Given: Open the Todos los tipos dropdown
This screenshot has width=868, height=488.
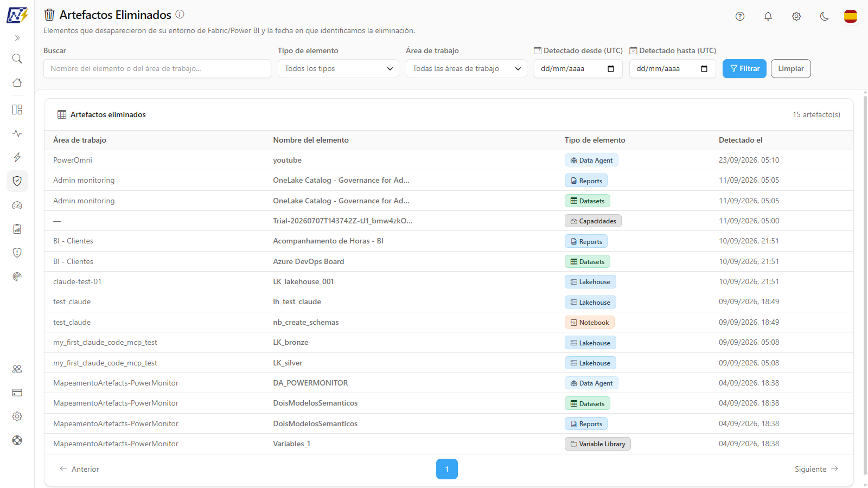Looking at the screenshot, I should pyautogui.click(x=339, y=68).
